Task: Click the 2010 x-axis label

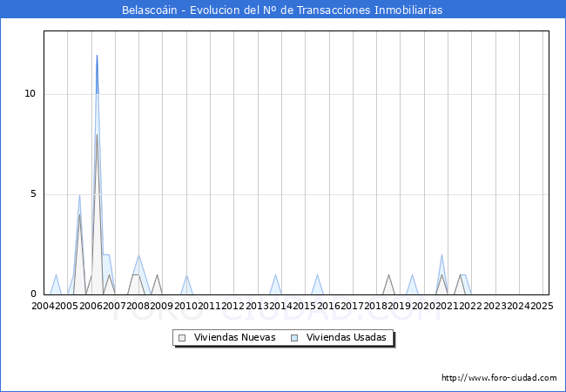Action: pos(185,306)
